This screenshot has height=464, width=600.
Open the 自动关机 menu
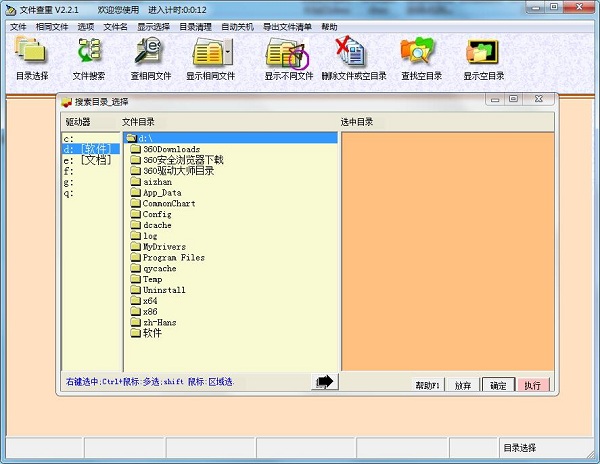click(x=237, y=26)
